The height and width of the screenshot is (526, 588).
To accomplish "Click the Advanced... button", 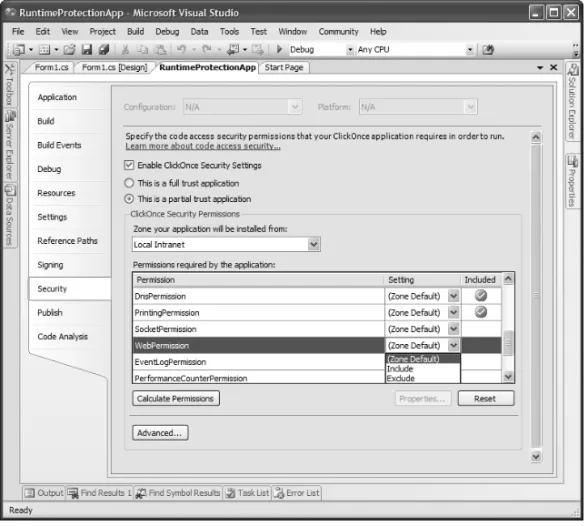I will pos(160,433).
